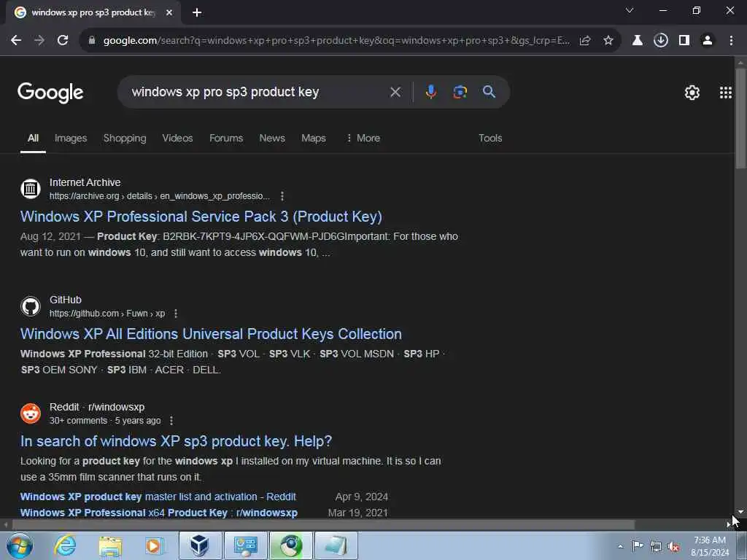Image resolution: width=747 pixels, height=560 pixels.
Task: Switch to Chrome window on taskbar
Action: [x=290, y=545]
